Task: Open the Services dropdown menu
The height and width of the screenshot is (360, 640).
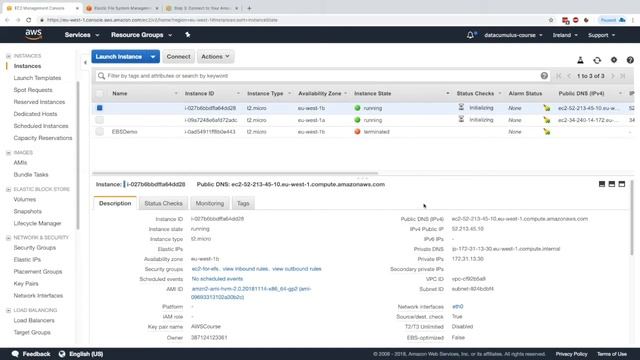Action: point(82,35)
